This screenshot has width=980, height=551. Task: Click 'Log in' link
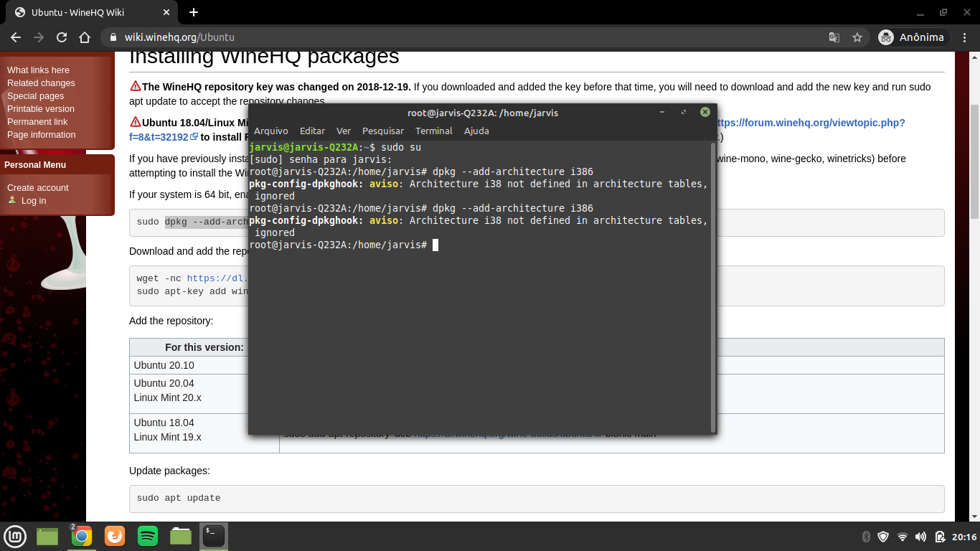(34, 200)
